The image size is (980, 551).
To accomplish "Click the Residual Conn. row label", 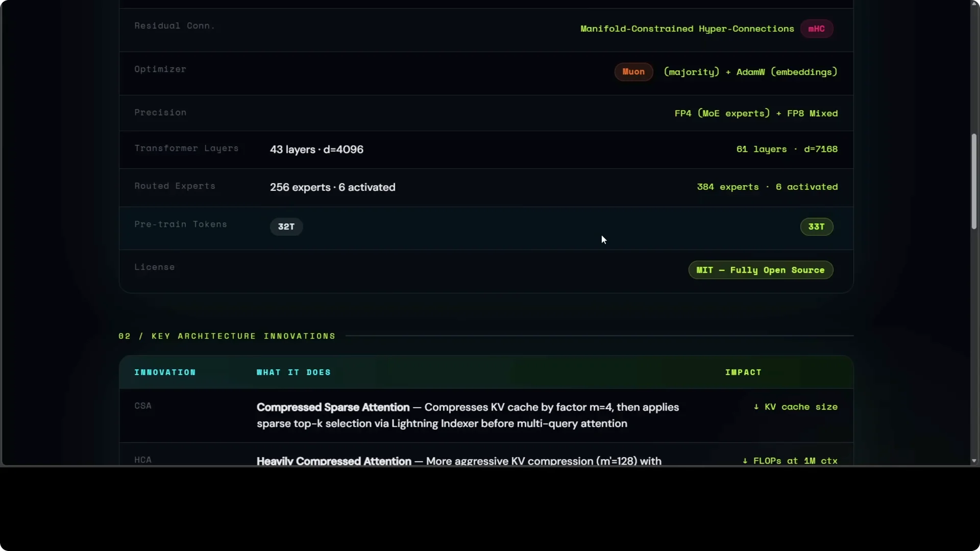I will click(175, 26).
